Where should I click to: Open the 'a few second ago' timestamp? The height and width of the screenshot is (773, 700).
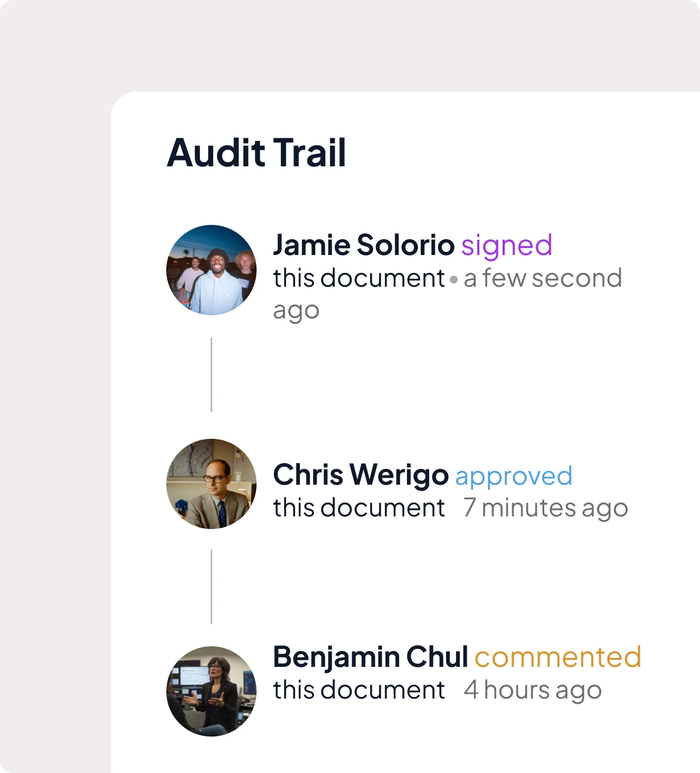click(x=544, y=278)
